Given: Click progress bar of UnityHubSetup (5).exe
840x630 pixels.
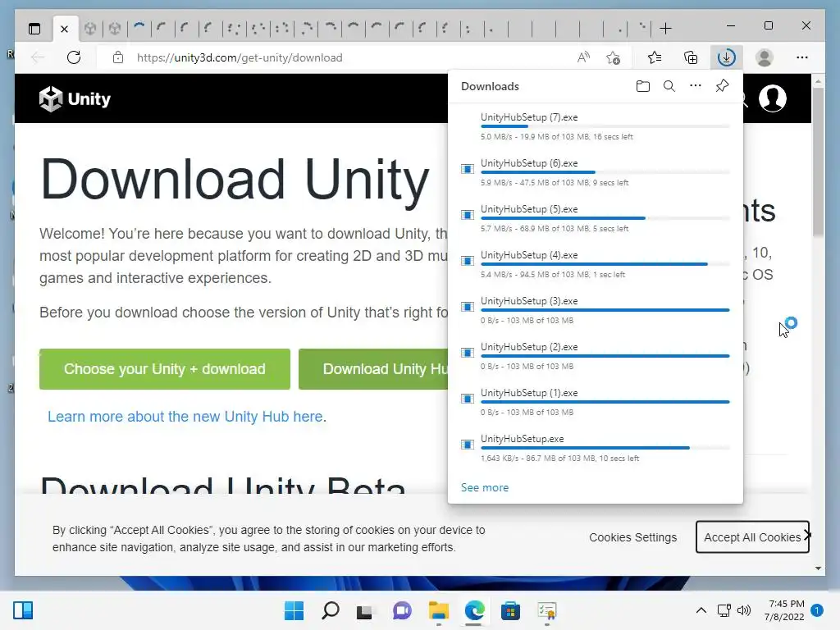Looking at the screenshot, I should click(x=605, y=218).
